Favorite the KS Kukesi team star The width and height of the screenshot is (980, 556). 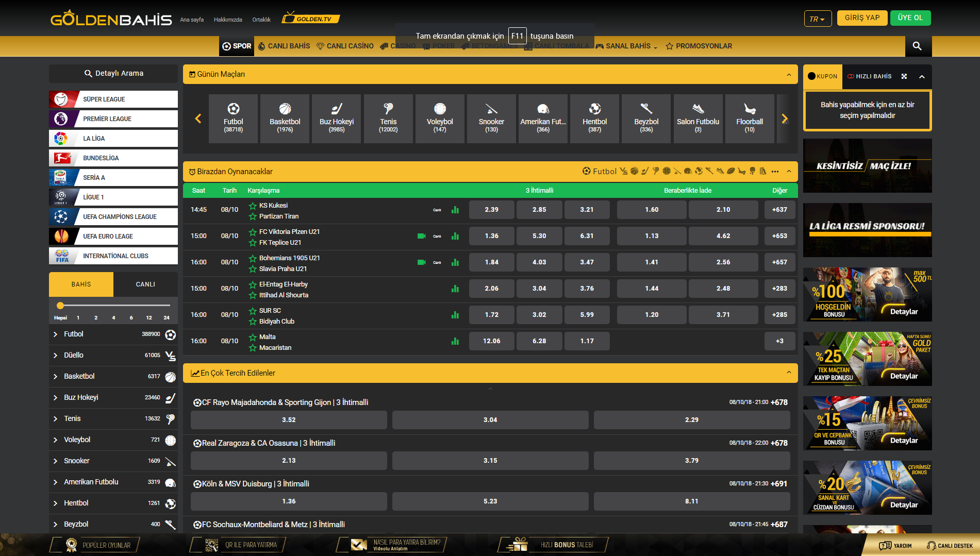pyautogui.click(x=253, y=206)
